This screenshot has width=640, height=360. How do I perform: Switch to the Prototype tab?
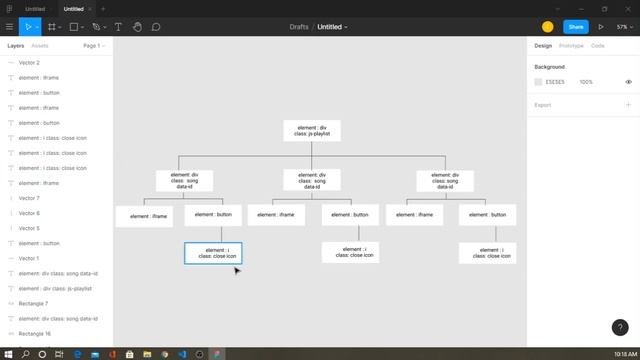click(x=571, y=46)
